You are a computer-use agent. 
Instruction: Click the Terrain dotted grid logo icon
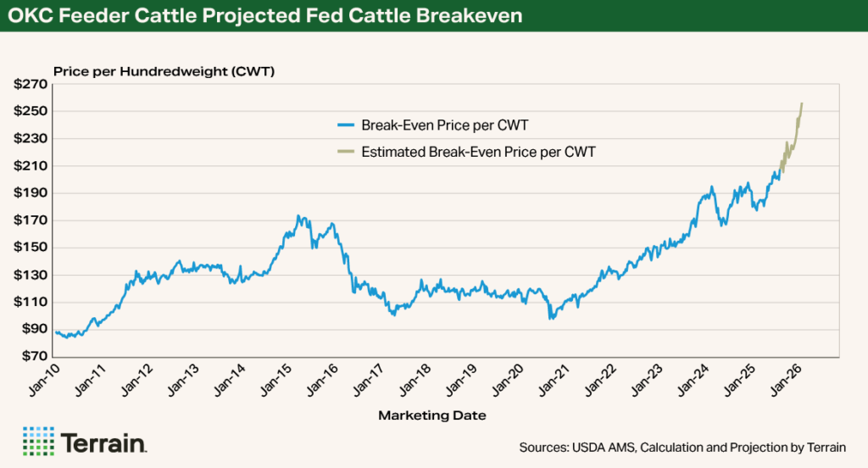[x=38, y=441]
